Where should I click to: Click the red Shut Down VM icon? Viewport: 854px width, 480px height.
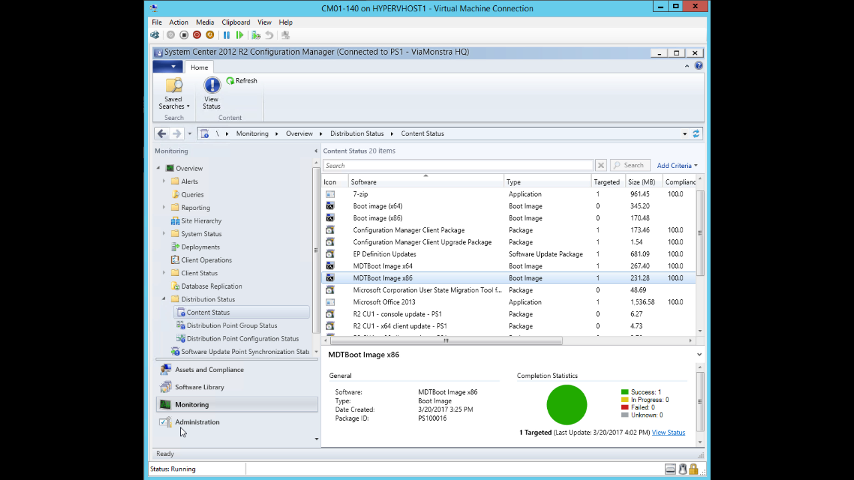click(x=197, y=35)
